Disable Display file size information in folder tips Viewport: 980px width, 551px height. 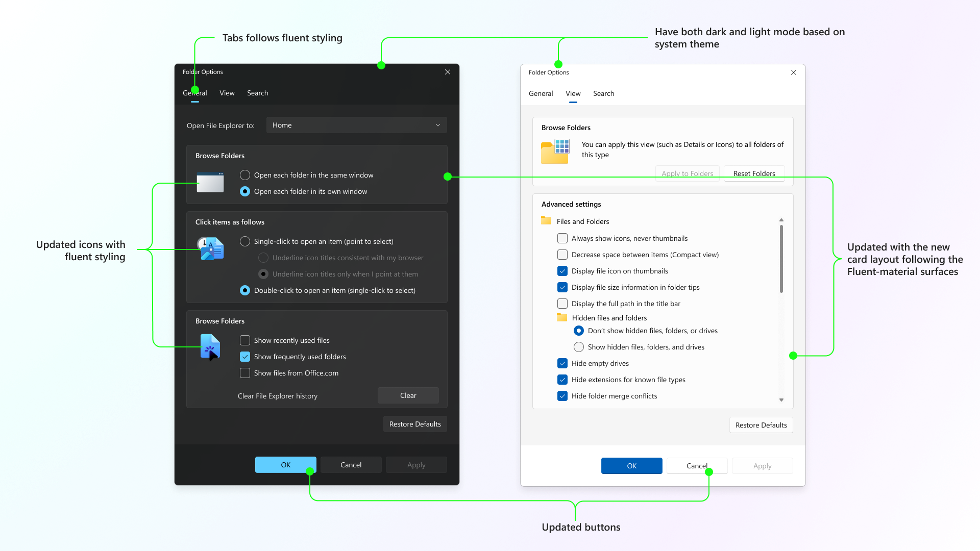click(562, 287)
